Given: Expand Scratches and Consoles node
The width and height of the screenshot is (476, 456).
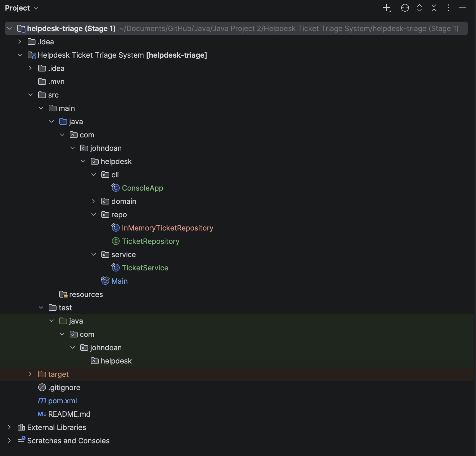Looking at the screenshot, I should pos(9,441).
